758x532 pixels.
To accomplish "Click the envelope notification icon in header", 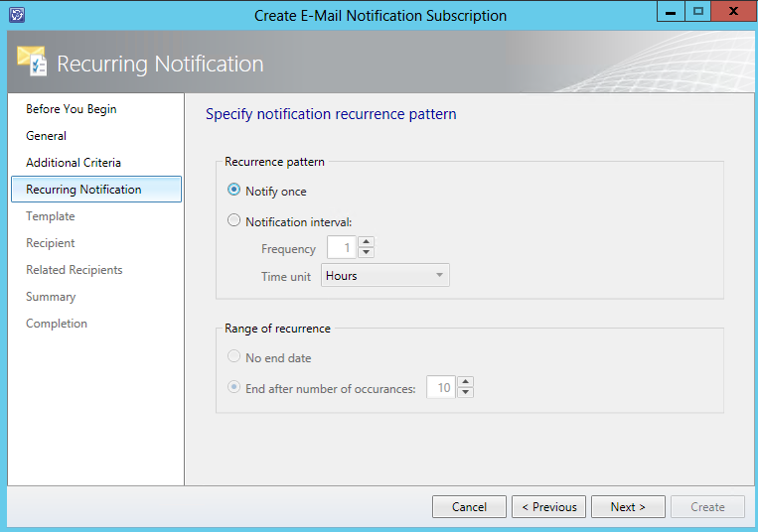I will pyautogui.click(x=32, y=61).
